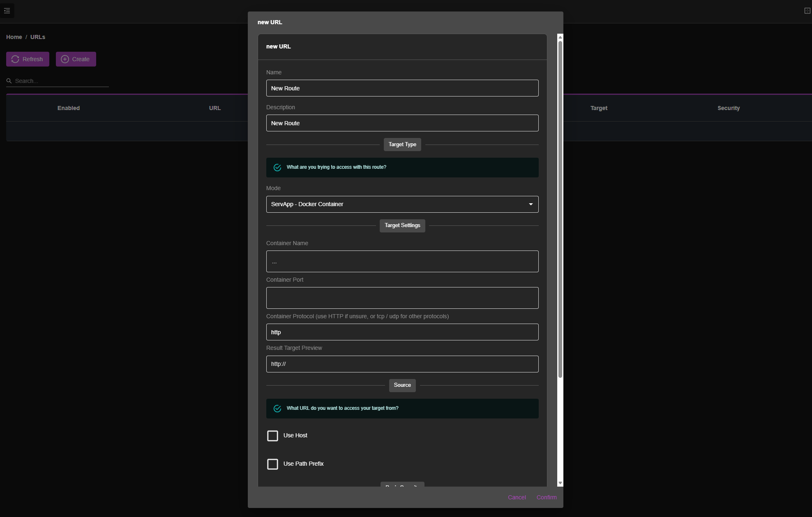Screen dimensions: 812x517
Task: Click the Container Port input field
Action: click(x=402, y=298)
